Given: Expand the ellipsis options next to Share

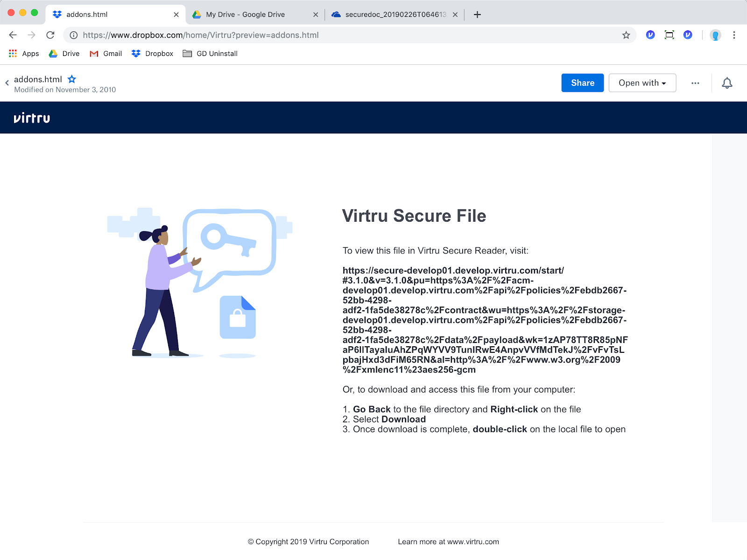Looking at the screenshot, I should pos(695,83).
